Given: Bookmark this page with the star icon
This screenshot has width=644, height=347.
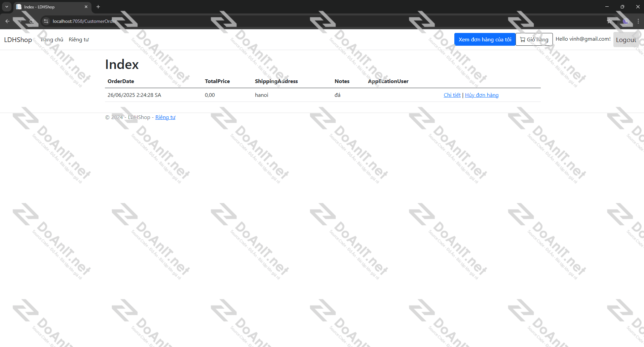Looking at the screenshot, I should pos(609,21).
